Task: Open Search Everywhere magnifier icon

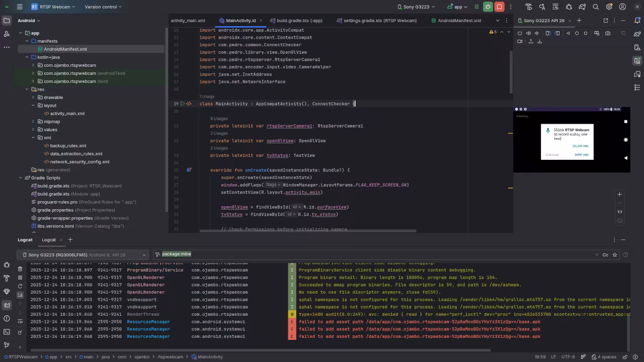Action: click(x=595, y=7)
